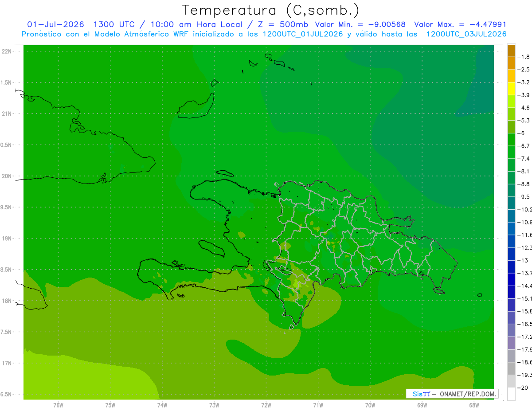The image size is (532, 411).
Task: Click the 'Z = 500mb' level text
Action: click(282, 24)
